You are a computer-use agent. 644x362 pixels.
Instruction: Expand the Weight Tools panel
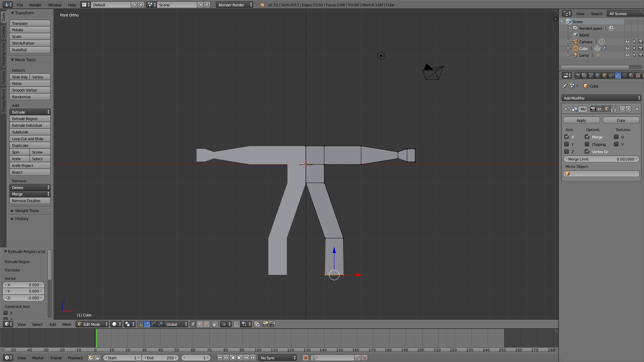pos(27,210)
